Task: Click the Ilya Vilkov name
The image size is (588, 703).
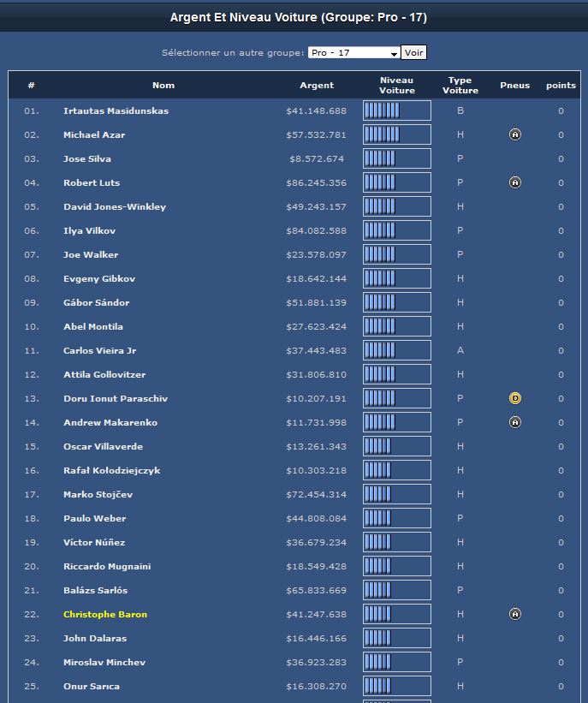Action: [89, 230]
